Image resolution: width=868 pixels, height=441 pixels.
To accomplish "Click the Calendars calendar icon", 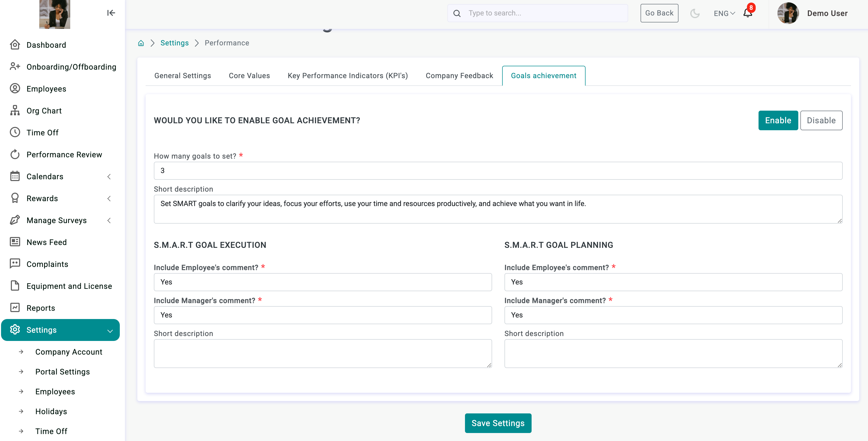I will tap(15, 176).
